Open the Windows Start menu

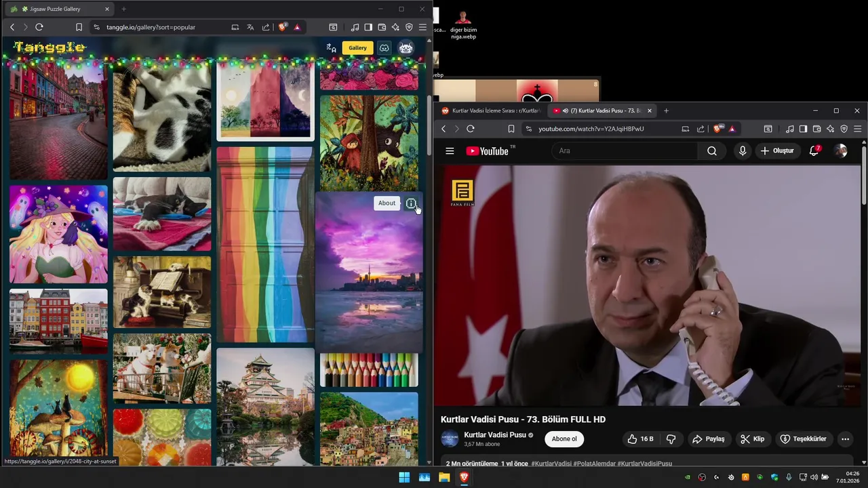point(404,477)
